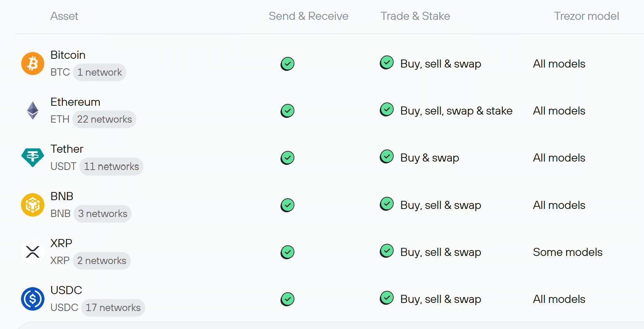Expand Tether's 11 networks badge
Image resolution: width=644 pixels, height=329 pixels.
(111, 167)
